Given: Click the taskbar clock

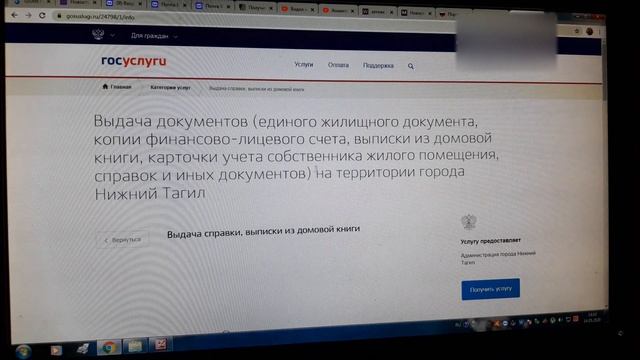Looking at the screenshot, I should (x=591, y=318).
